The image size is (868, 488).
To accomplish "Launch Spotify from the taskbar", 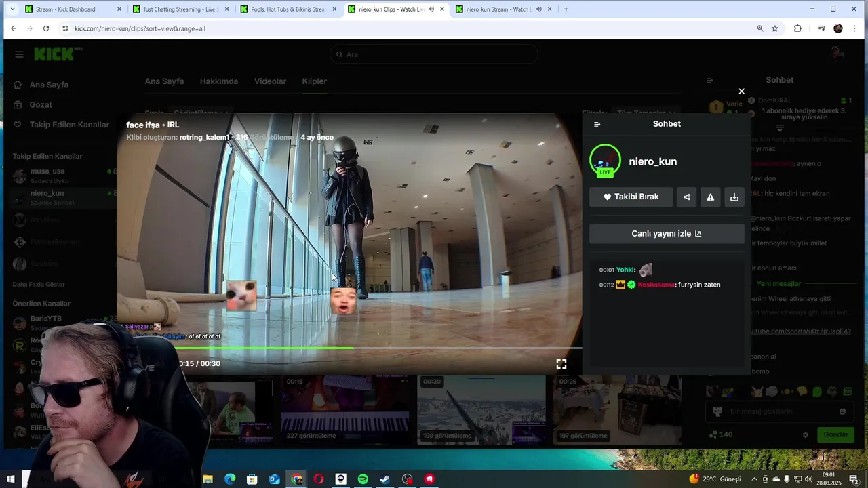I will [363, 479].
